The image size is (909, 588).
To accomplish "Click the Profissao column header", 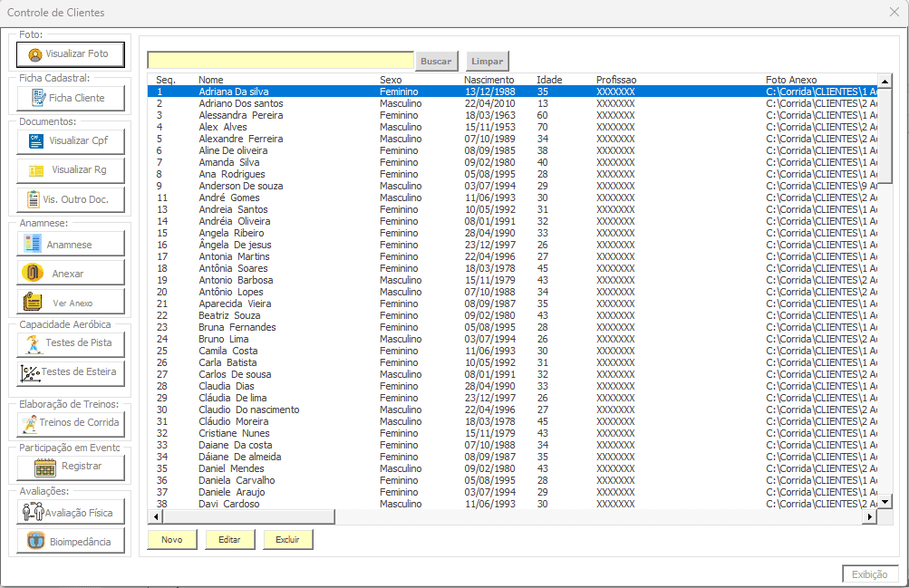I will click(616, 80).
